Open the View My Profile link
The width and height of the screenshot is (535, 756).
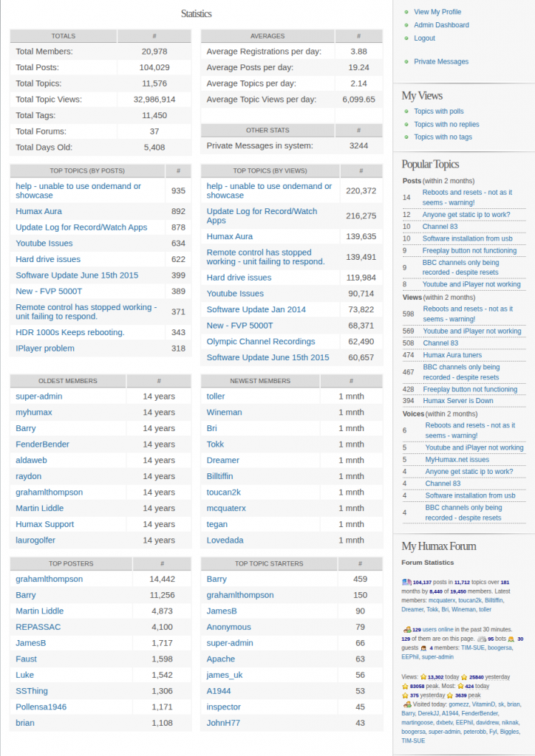pyautogui.click(x=437, y=12)
